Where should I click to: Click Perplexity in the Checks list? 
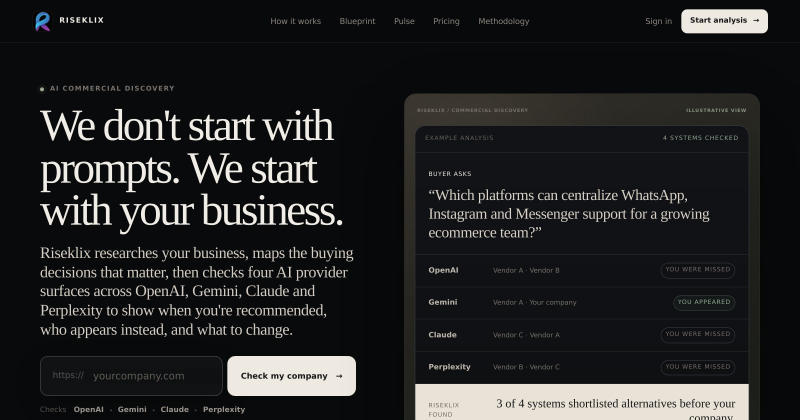click(x=224, y=409)
